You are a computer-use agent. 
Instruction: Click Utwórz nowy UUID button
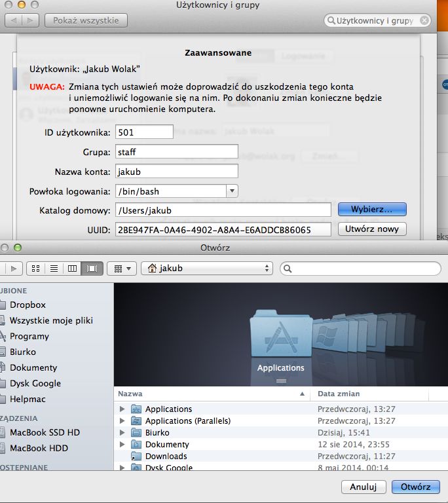click(x=372, y=229)
